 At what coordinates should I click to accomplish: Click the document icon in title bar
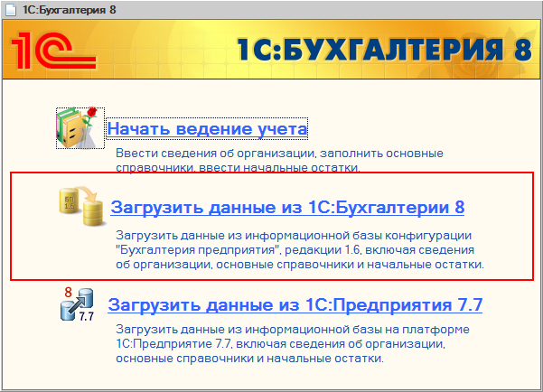10,10
